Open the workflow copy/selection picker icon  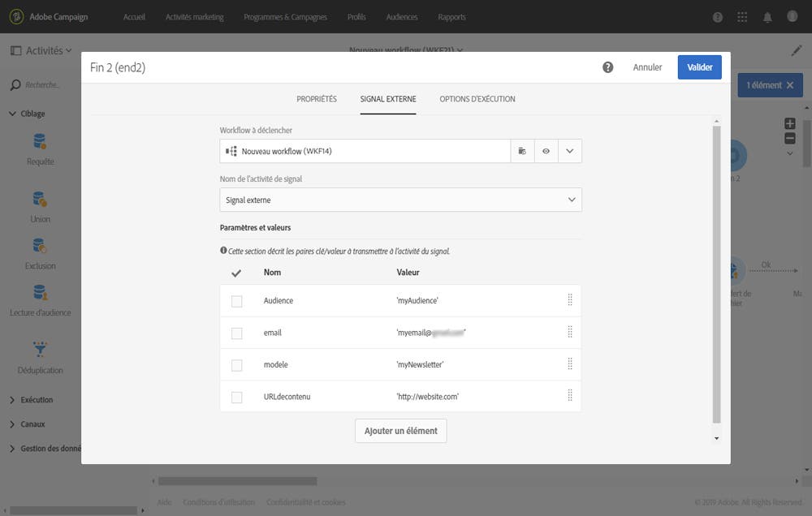coord(522,150)
